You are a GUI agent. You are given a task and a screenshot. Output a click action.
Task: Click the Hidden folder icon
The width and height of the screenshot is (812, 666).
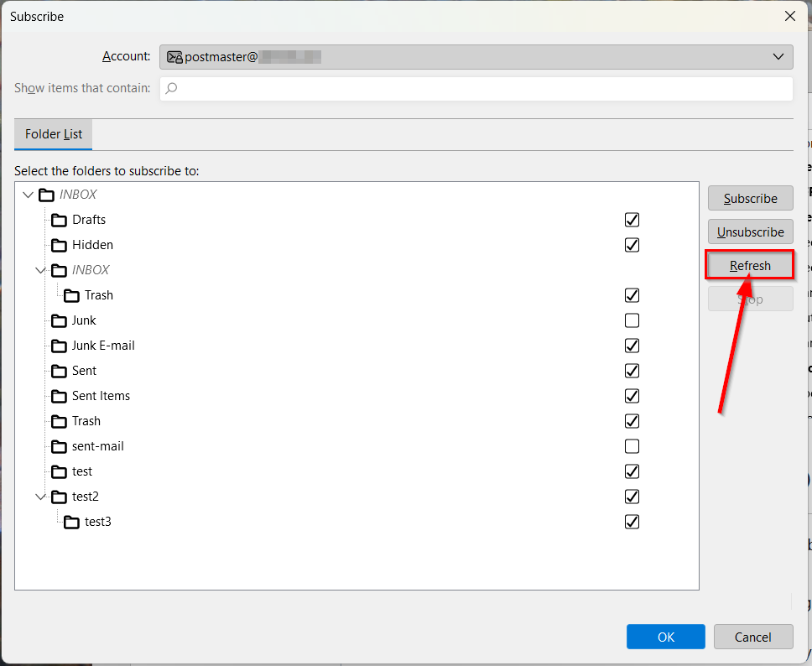click(x=59, y=245)
